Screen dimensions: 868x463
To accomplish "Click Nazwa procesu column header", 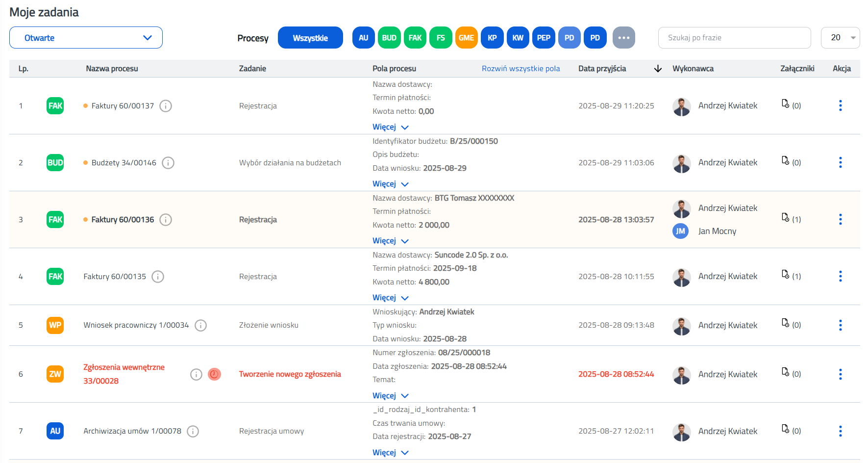I will pyautogui.click(x=112, y=69).
